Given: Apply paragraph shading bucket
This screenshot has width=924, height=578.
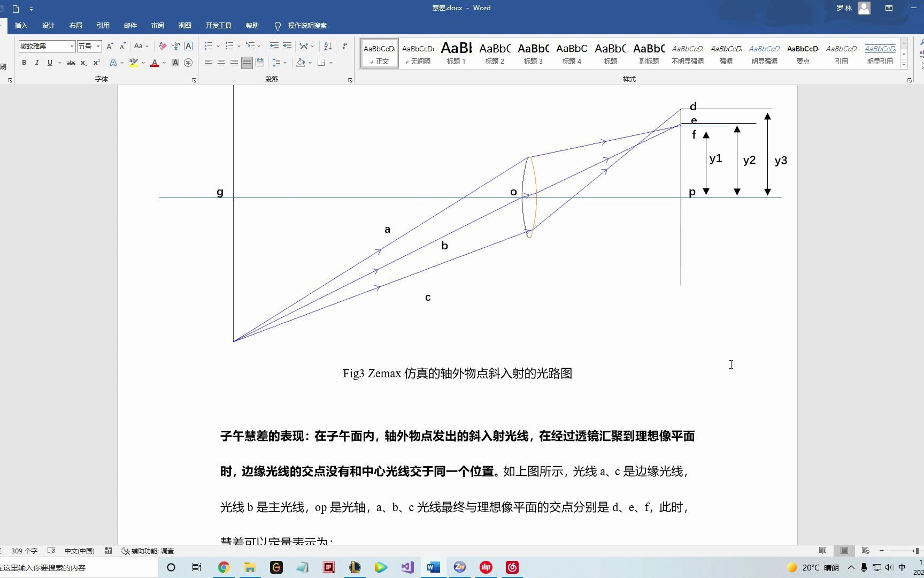Looking at the screenshot, I should (x=301, y=63).
